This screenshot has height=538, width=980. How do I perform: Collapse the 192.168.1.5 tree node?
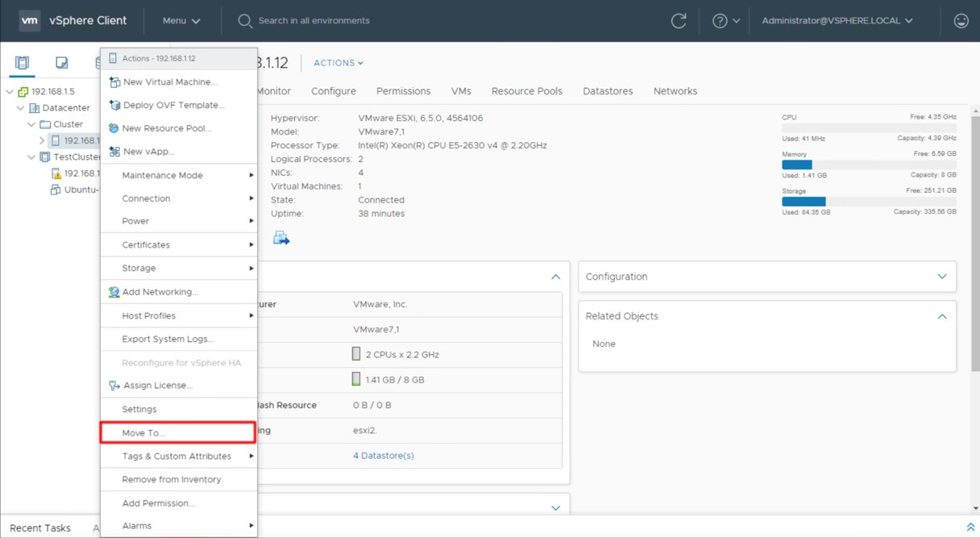pos(10,92)
